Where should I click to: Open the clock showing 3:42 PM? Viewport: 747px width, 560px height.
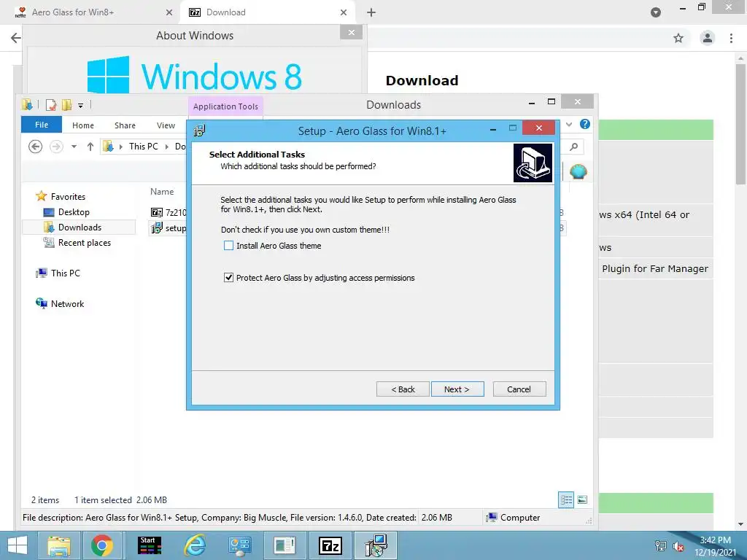(x=715, y=546)
